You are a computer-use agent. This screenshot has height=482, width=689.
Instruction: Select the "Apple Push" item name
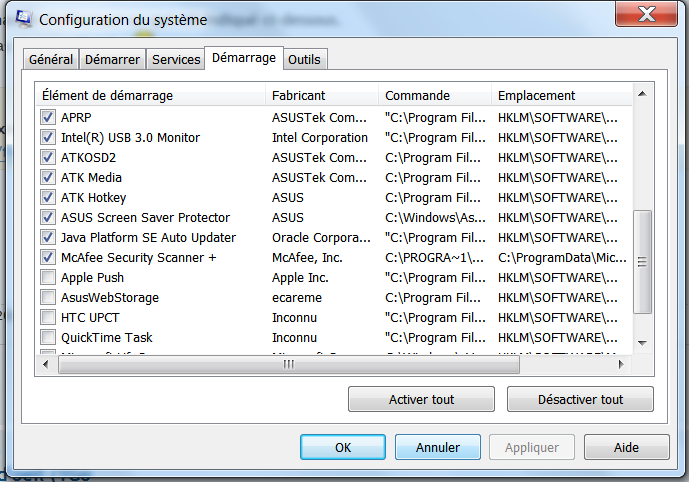coord(92,278)
